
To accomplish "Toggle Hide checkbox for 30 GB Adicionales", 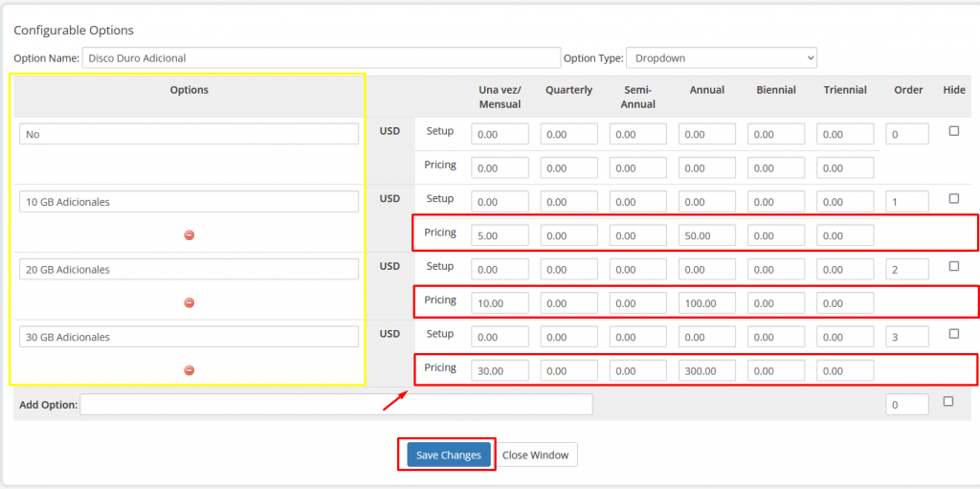I will coord(953,334).
